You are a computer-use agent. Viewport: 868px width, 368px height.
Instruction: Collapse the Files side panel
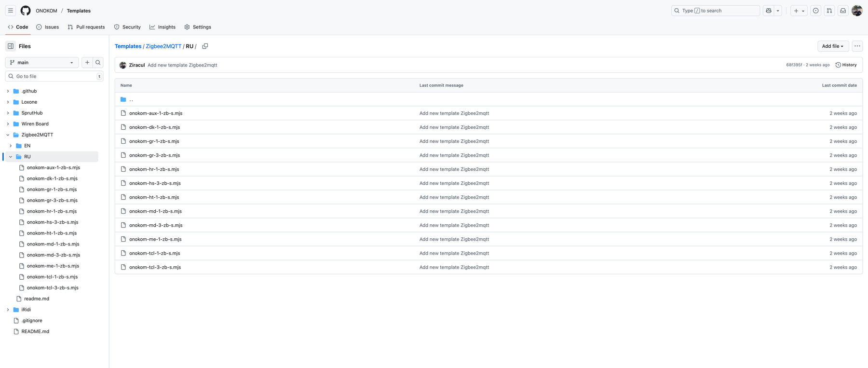(x=11, y=46)
